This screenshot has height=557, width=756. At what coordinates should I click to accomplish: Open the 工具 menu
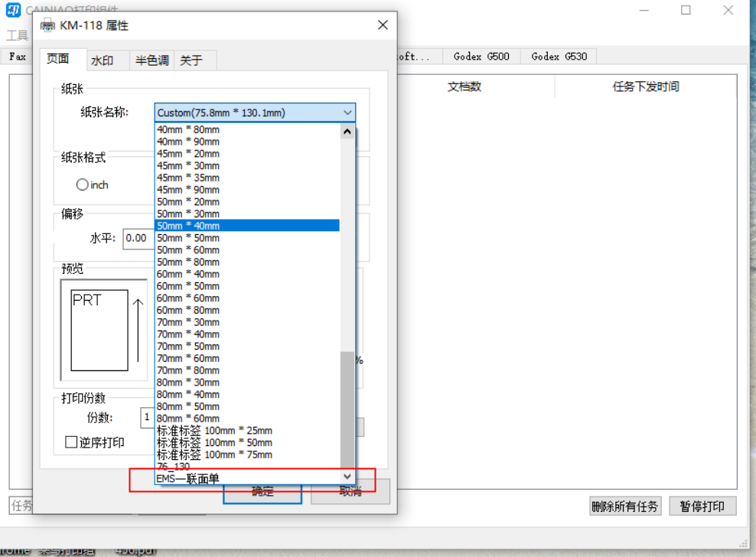click(x=17, y=35)
